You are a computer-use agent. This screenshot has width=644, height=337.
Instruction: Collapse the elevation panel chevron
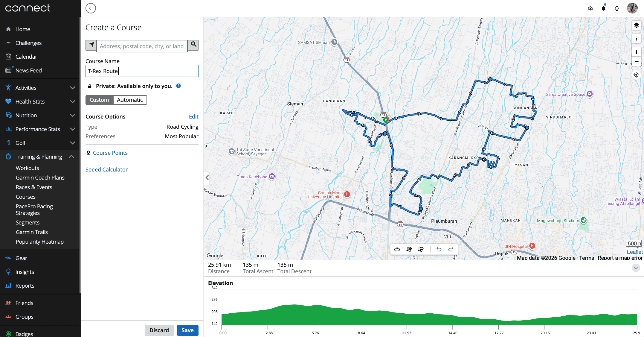pyautogui.click(x=636, y=268)
